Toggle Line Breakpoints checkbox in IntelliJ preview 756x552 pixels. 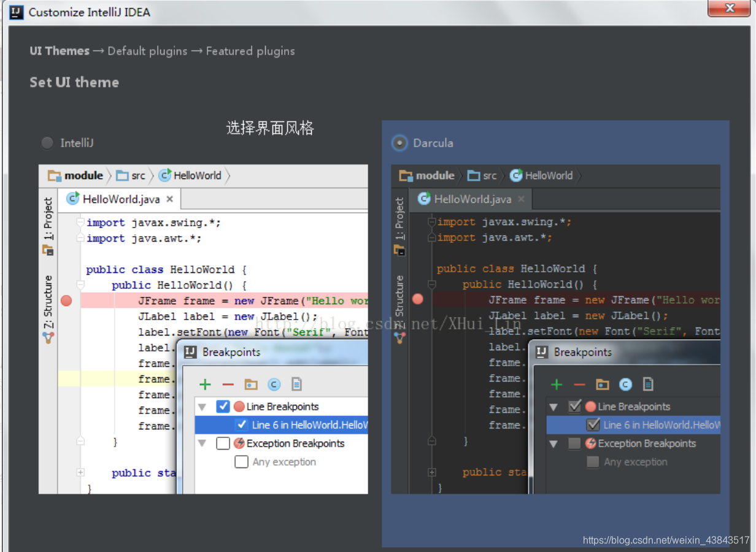click(223, 407)
